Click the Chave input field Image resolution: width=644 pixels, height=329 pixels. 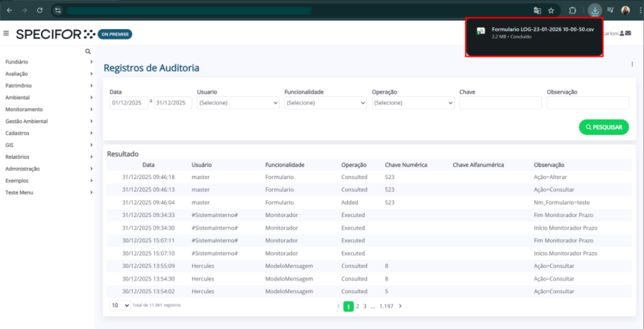coord(501,103)
